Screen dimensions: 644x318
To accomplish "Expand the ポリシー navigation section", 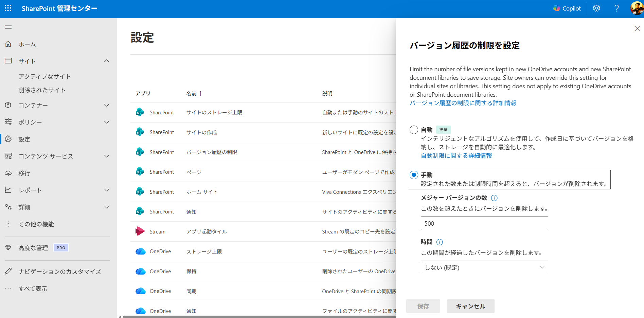I will [x=106, y=122].
